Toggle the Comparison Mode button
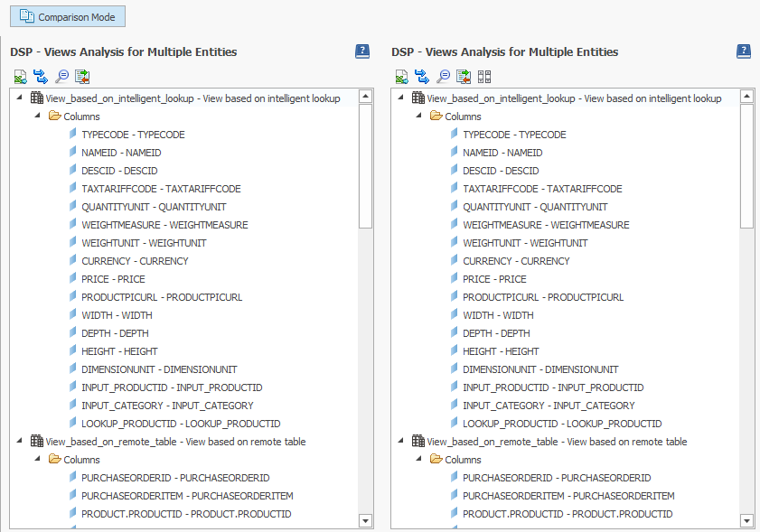Screen dimensions: 760x532 (x=68, y=16)
